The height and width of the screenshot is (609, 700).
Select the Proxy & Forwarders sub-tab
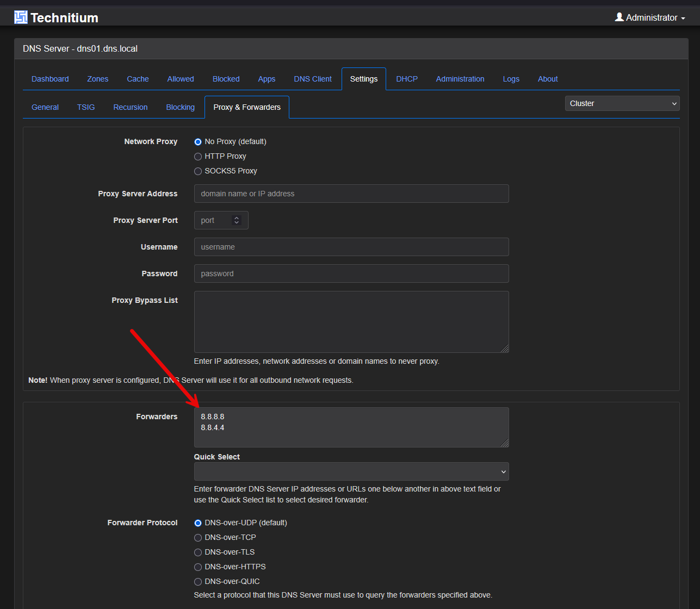[x=247, y=107]
